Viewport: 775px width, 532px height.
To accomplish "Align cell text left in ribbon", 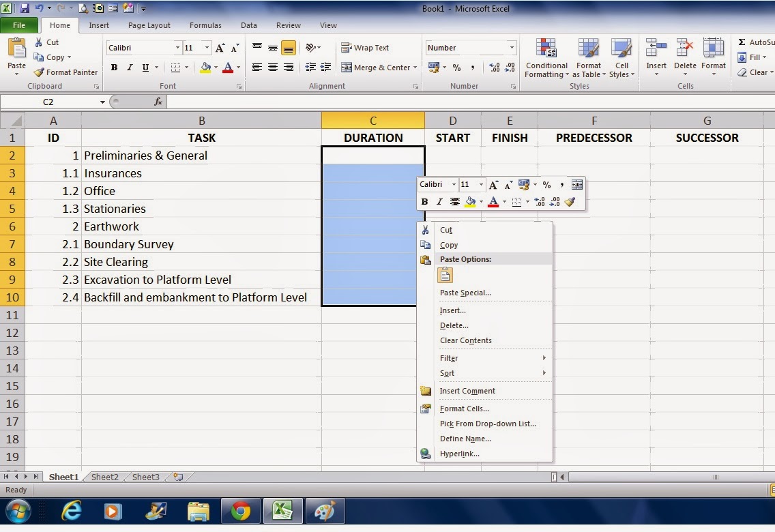I will tap(257, 68).
